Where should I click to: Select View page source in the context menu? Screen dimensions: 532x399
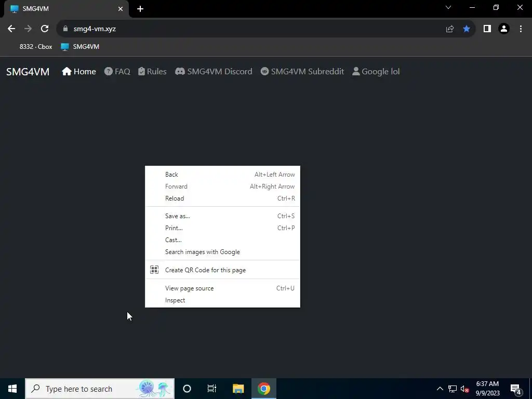pyautogui.click(x=222, y=288)
